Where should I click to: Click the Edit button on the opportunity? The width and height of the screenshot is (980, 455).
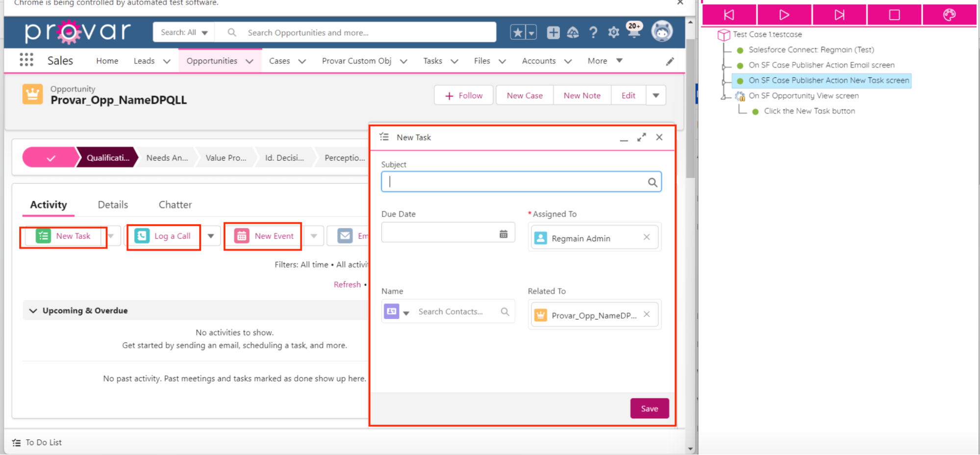pos(628,95)
